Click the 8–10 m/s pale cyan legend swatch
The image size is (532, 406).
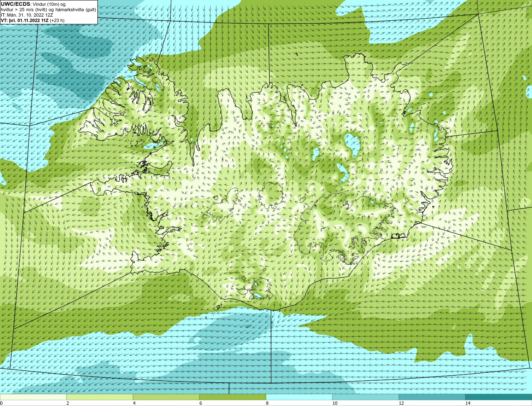[x=299, y=397]
